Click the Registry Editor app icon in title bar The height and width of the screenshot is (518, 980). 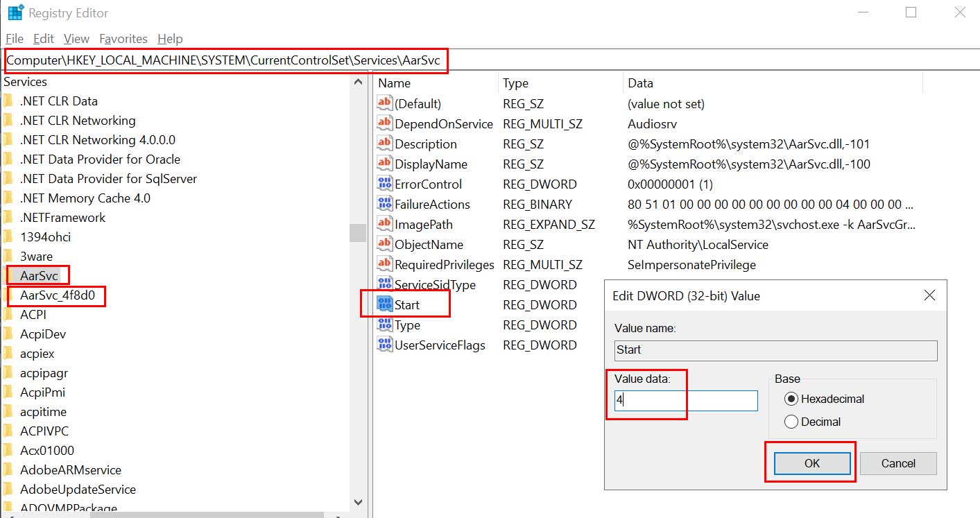[x=15, y=12]
